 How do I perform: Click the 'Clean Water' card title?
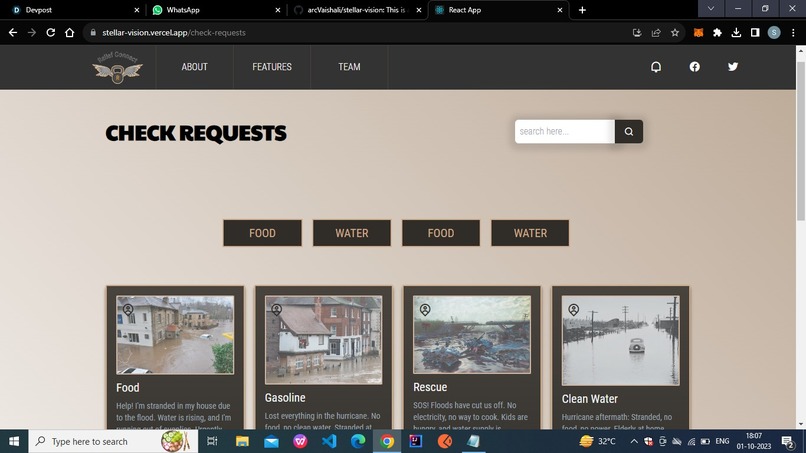[x=590, y=399]
